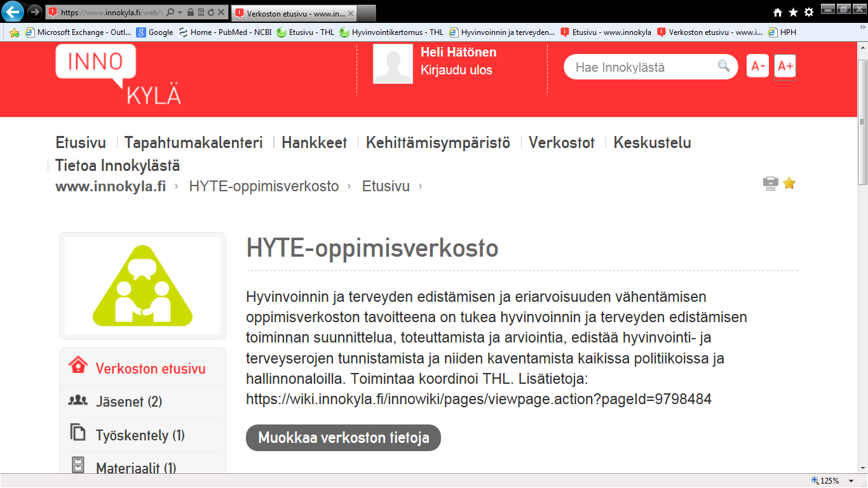Click the Etusivu breadcrumb
This screenshot has height=488, width=868.
[x=386, y=186]
